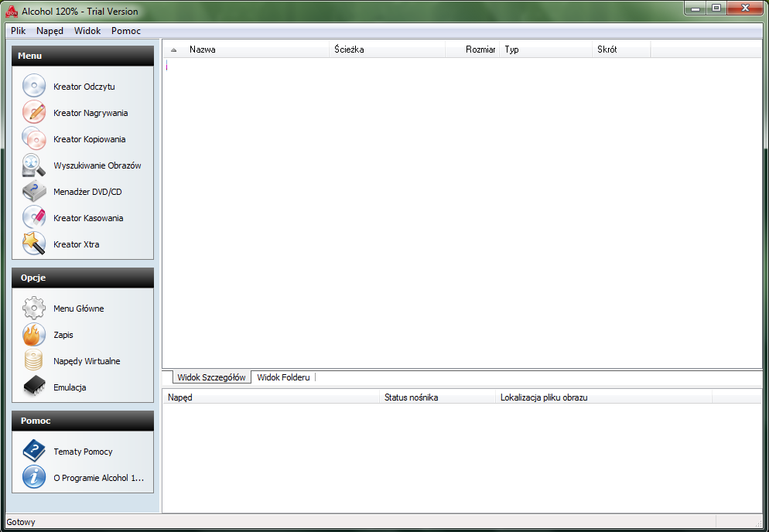Open Wyszukiwanie Obrazów text link
Screen dimensions: 769x532
click(x=97, y=165)
